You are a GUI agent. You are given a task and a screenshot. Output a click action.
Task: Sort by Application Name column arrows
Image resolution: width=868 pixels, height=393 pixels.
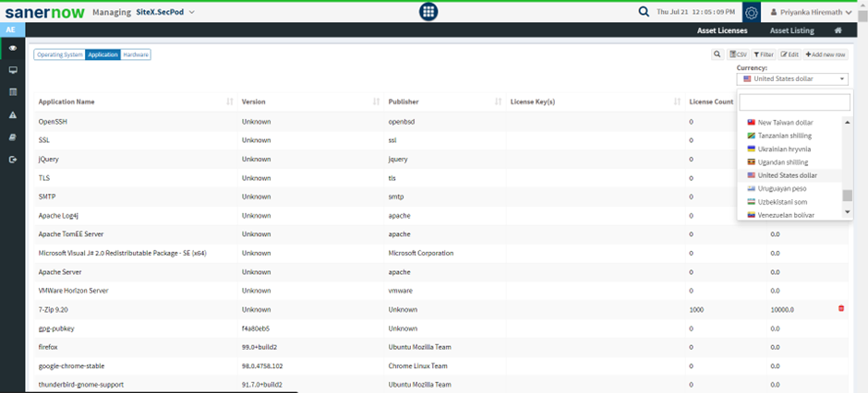click(x=230, y=101)
